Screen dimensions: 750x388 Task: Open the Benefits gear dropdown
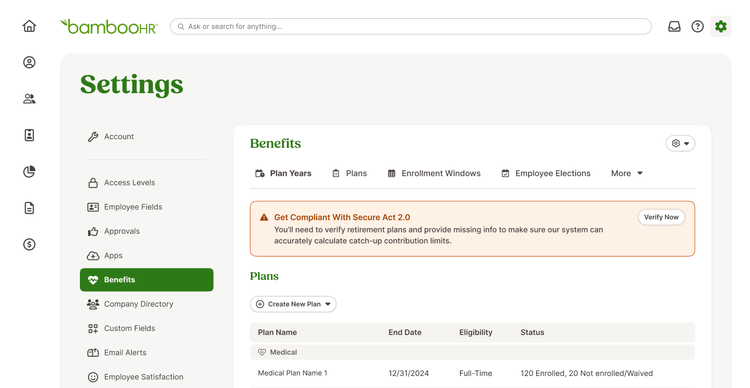(x=680, y=144)
